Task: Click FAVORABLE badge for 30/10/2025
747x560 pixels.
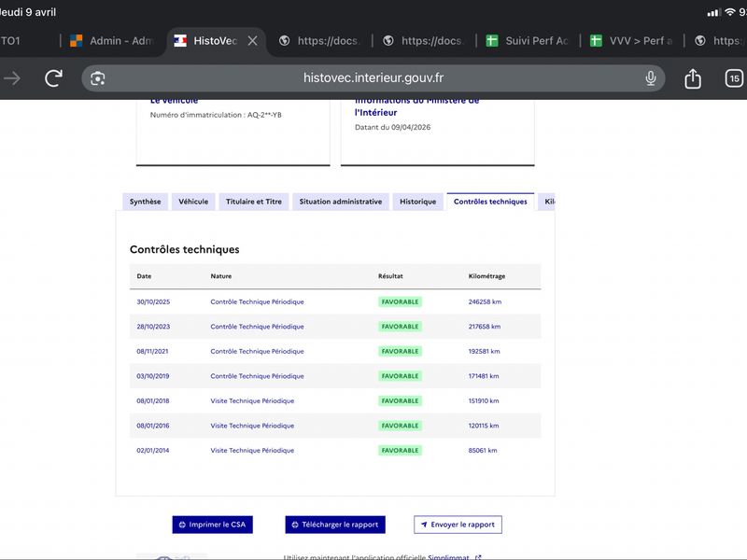Action: click(400, 301)
